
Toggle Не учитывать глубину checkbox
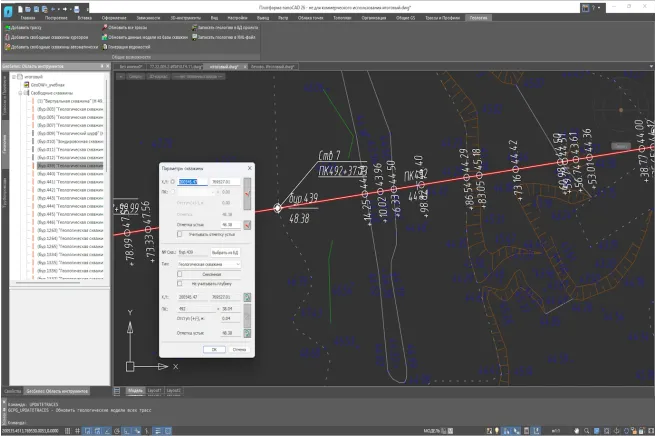click(x=180, y=282)
